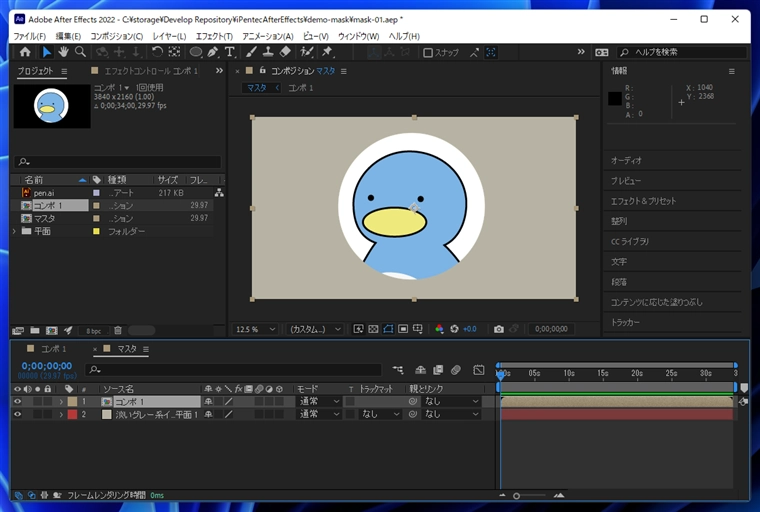Hide layer 1 コンポ 1 with eye icon
760x512 pixels.
(17, 401)
